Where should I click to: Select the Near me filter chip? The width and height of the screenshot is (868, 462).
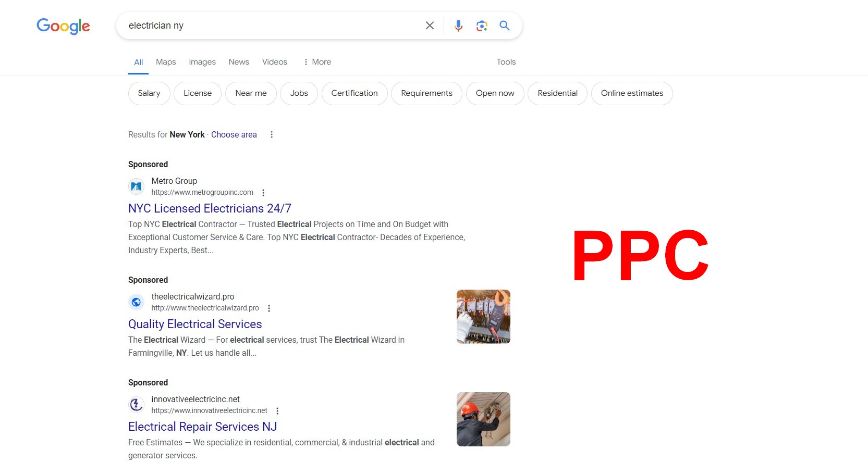tap(251, 93)
